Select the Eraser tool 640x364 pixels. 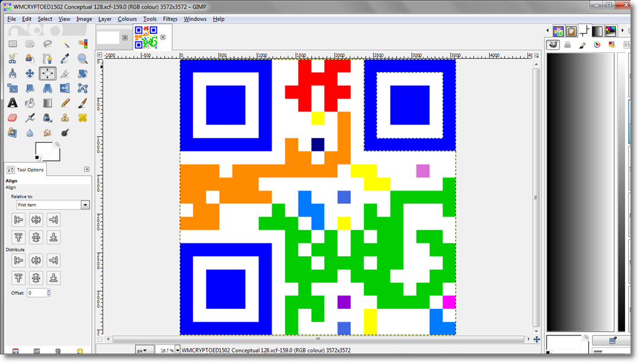pyautogui.click(x=12, y=118)
